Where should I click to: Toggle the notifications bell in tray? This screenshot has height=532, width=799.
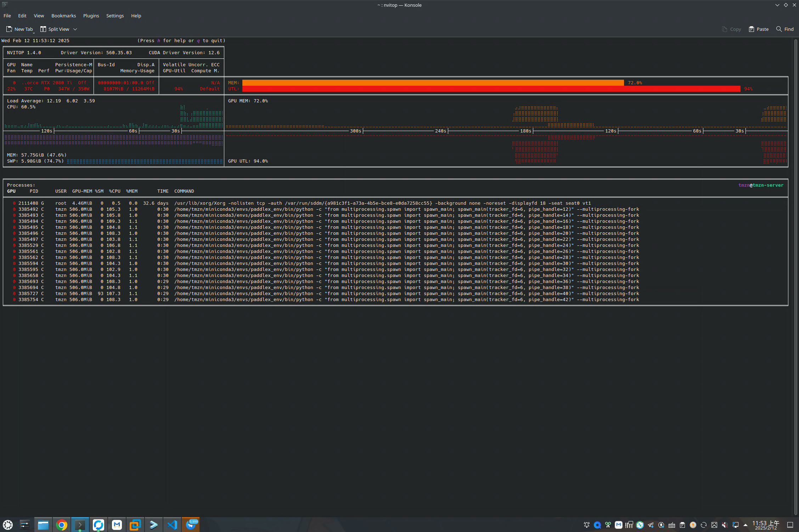click(586, 525)
